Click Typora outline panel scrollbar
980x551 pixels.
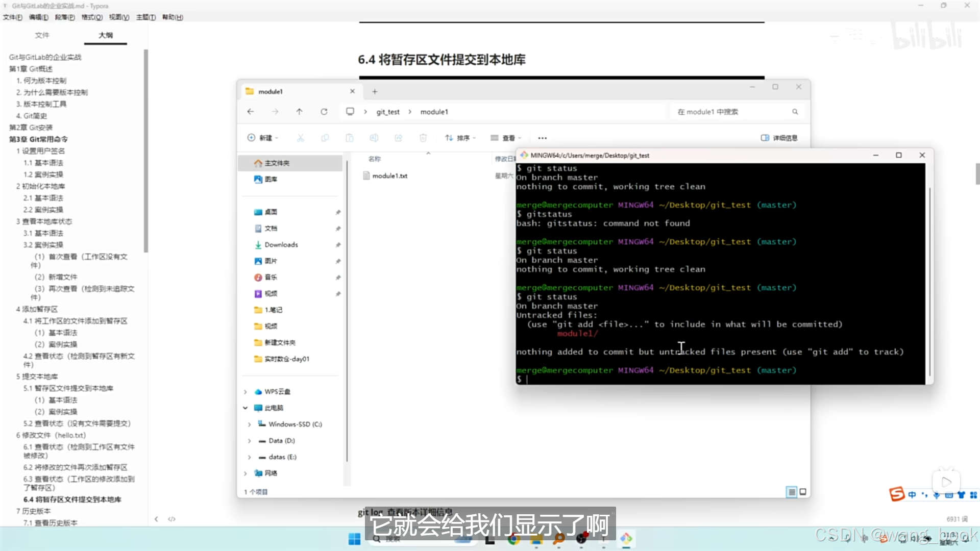point(146,151)
